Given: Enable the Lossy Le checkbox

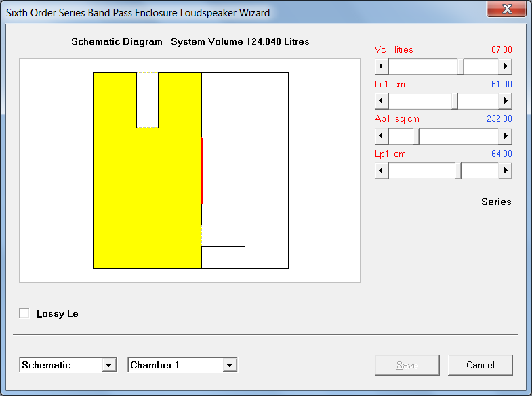Looking at the screenshot, I should (24, 313).
